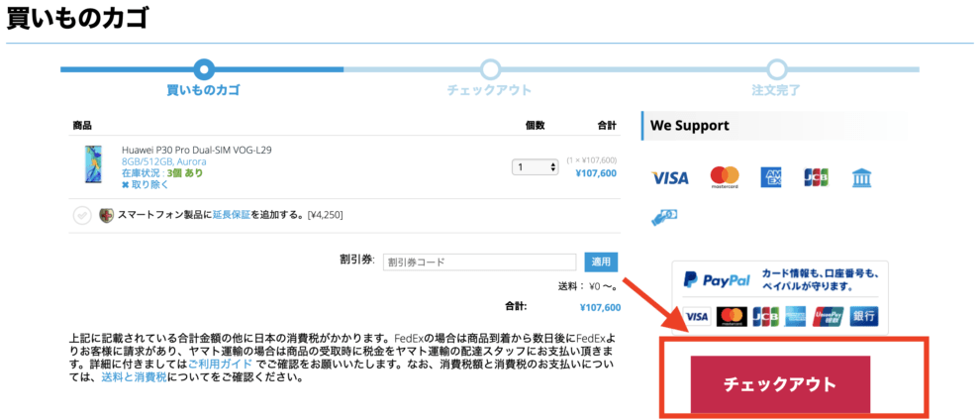Viewport: 980px width, 420px height.
Task: Click the Huawei P30 Pro product thumbnail
Action: [x=94, y=165]
